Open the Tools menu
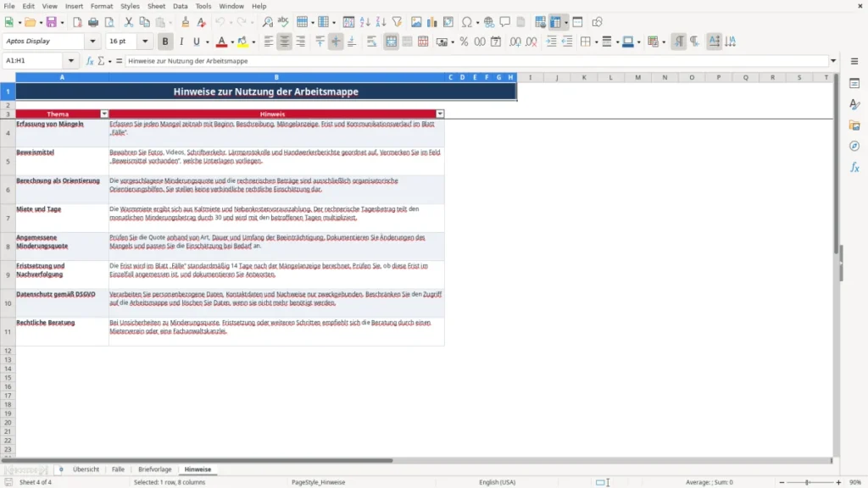This screenshot has width=868, height=488. pyautogui.click(x=203, y=6)
